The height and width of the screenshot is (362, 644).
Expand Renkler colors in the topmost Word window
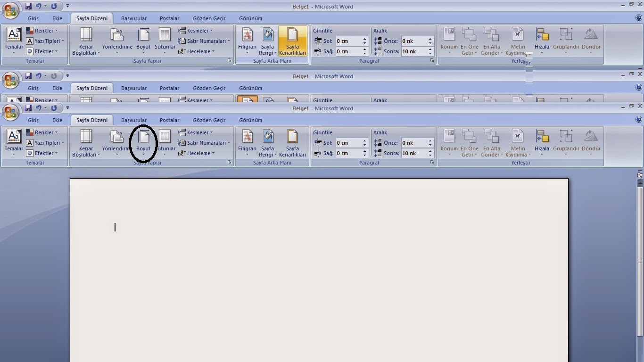(42, 31)
